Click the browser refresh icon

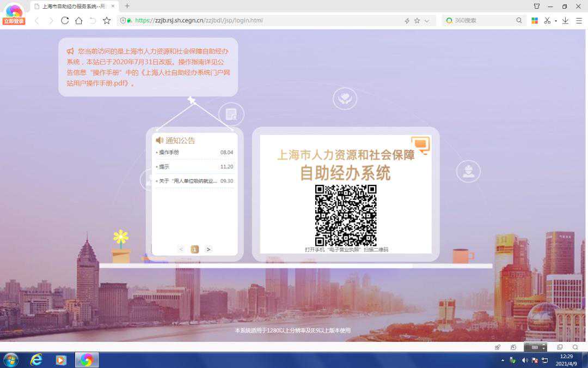click(x=65, y=21)
